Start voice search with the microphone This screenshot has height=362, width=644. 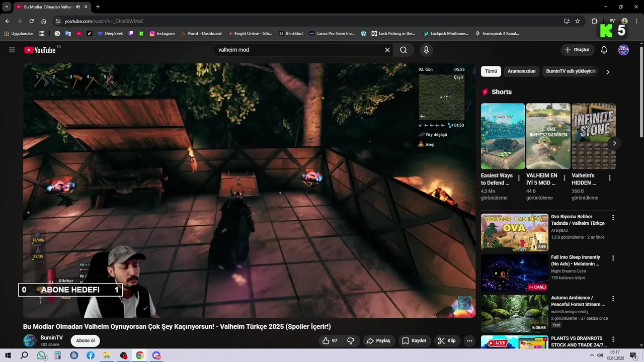click(426, 50)
